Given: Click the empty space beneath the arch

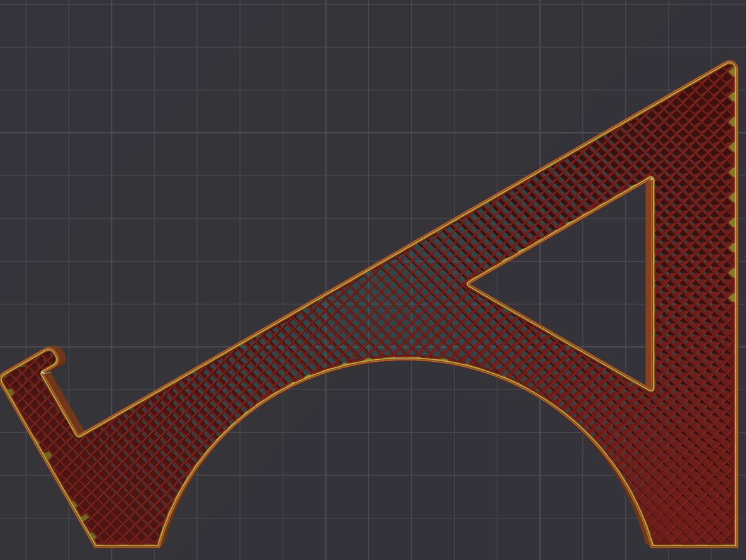Looking at the screenshot, I should coord(404,466).
